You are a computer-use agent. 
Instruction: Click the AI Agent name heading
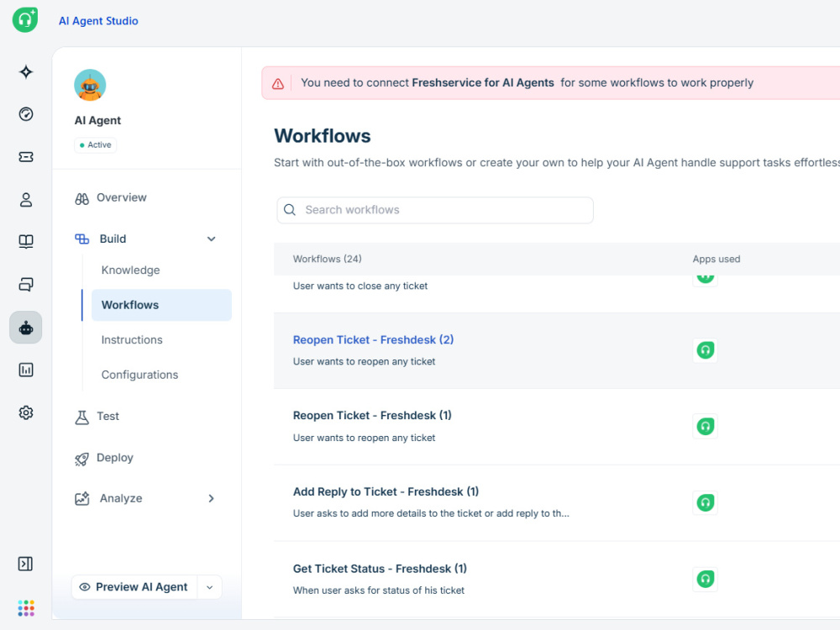click(x=97, y=120)
